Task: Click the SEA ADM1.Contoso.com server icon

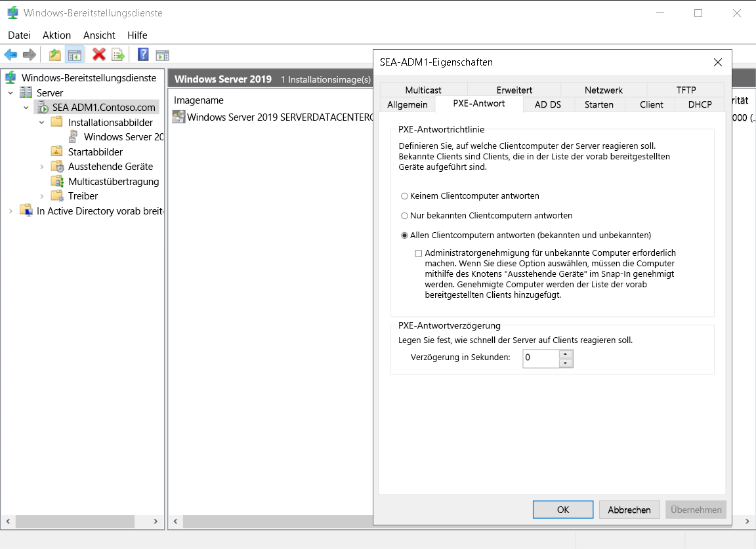Action: coord(43,107)
